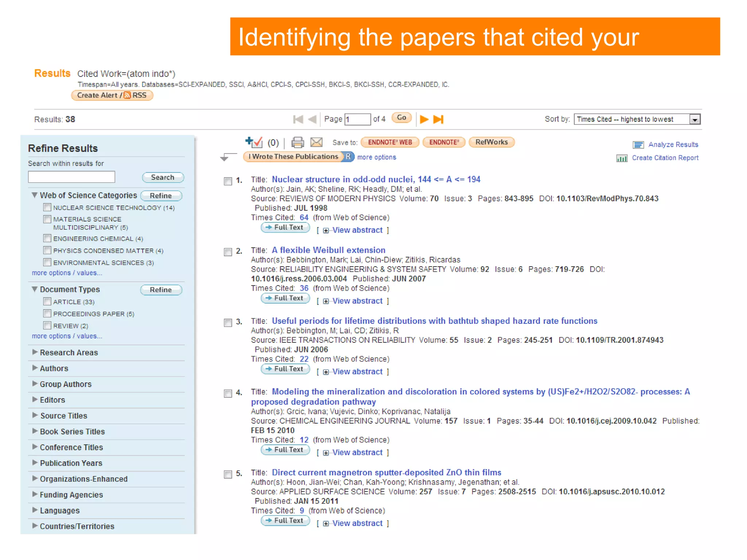This screenshot has width=747, height=560.
Task: Check ENVIRONMENTAL SCIENCES category
Action: click(47, 262)
